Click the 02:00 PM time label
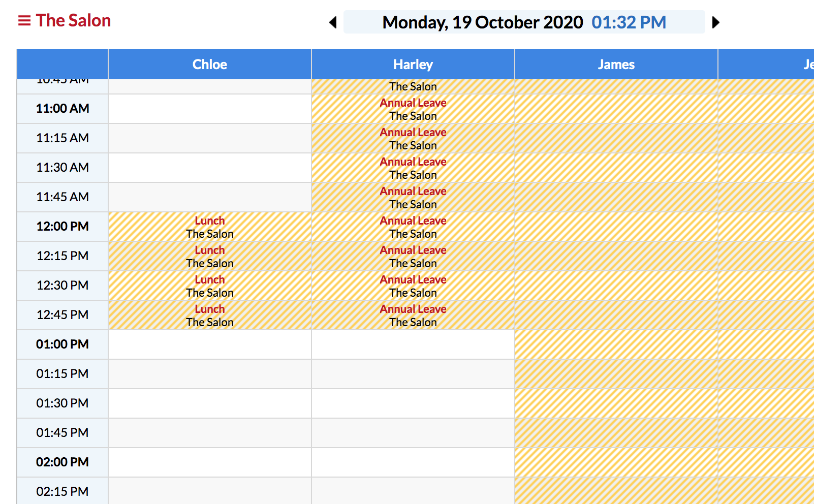The width and height of the screenshot is (814, 504). [62, 462]
